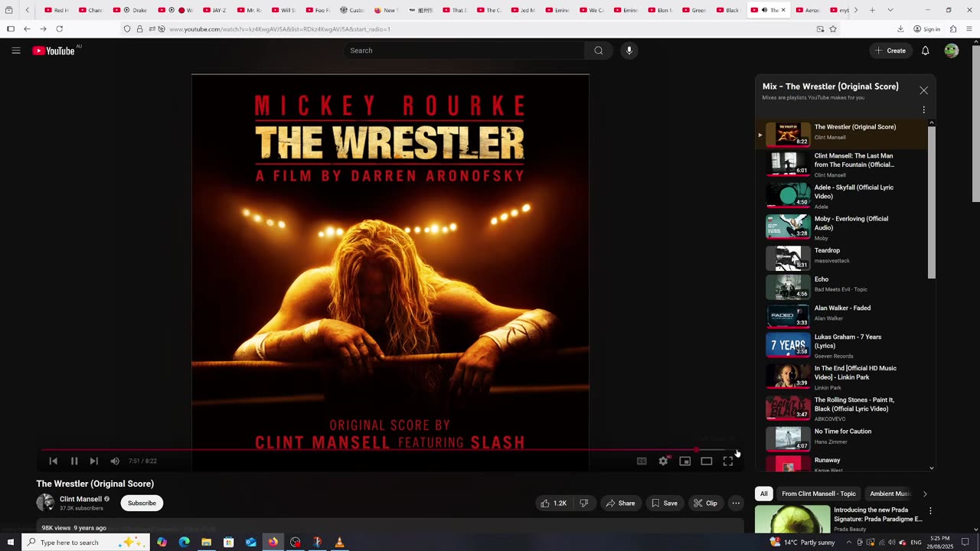Skip to the next video in the mix
The height and width of the screenshot is (551, 980).
pos(94,461)
